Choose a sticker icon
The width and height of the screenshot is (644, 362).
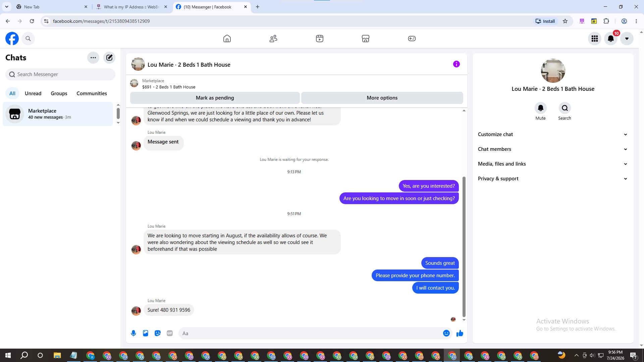coord(158,333)
